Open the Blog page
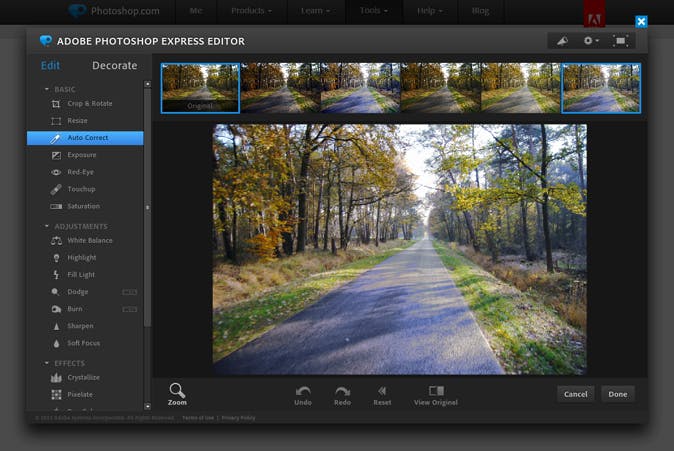Viewport: 674px width, 451px height. click(480, 11)
